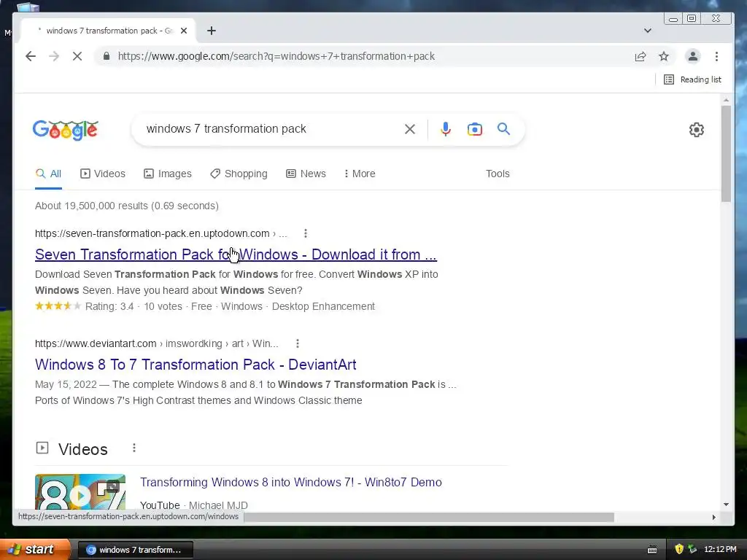Open Google quick settings gear
The image size is (747, 560).
pyautogui.click(x=697, y=130)
